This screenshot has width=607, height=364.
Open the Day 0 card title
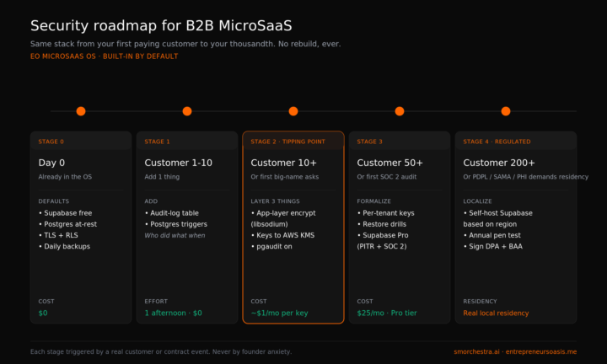pos(51,163)
